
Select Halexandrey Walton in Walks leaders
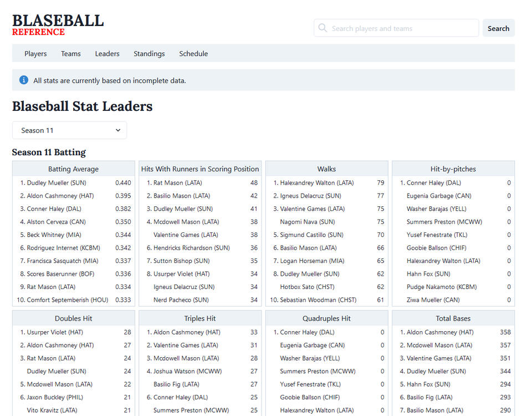pyautogui.click(x=316, y=183)
